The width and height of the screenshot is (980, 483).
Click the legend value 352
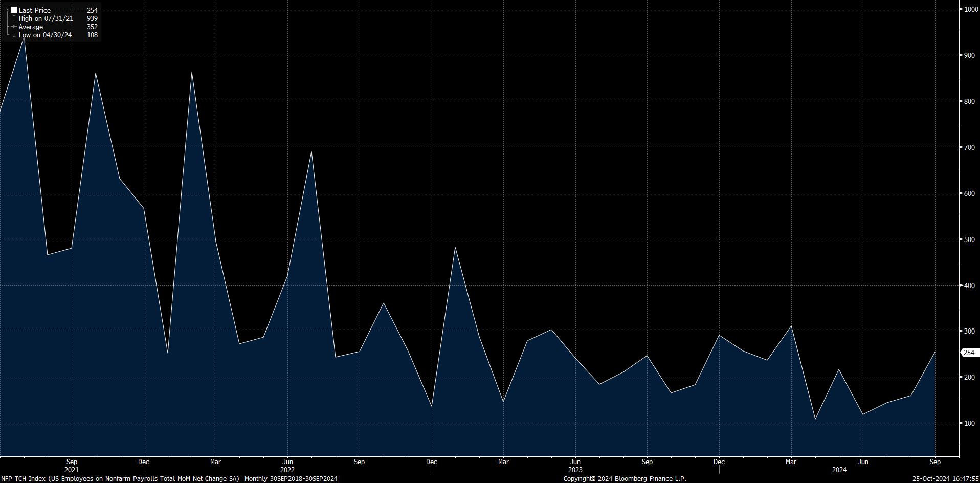[x=92, y=27]
